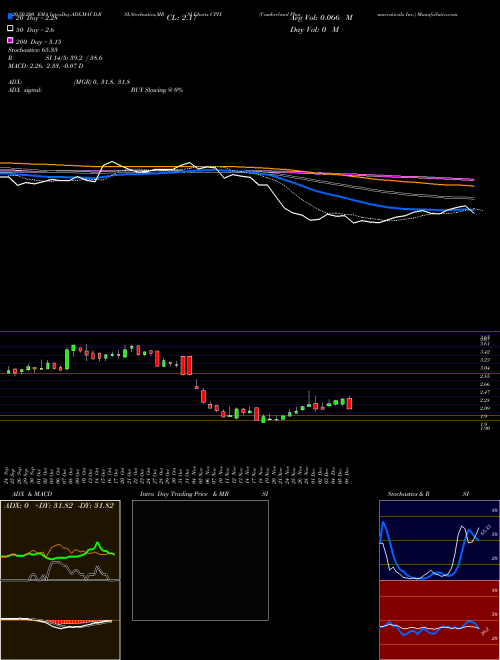
Task: Click the blue stochastics panel chart
Action: tap(439, 540)
